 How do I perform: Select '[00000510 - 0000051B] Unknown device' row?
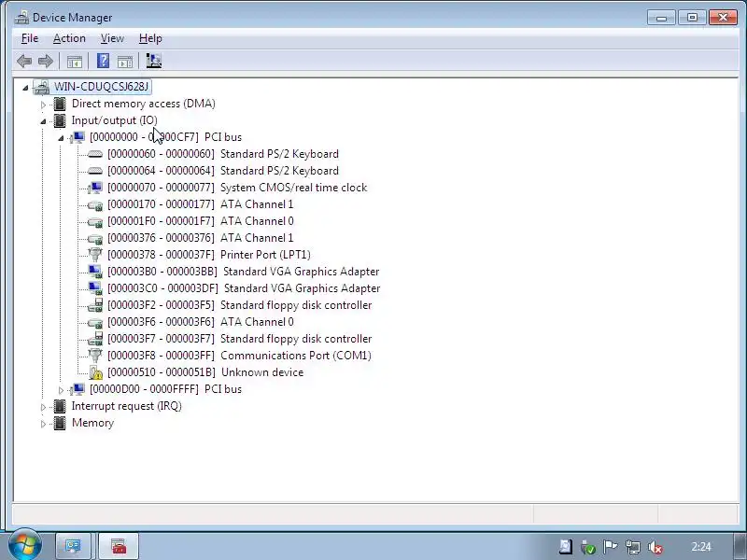point(205,372)
